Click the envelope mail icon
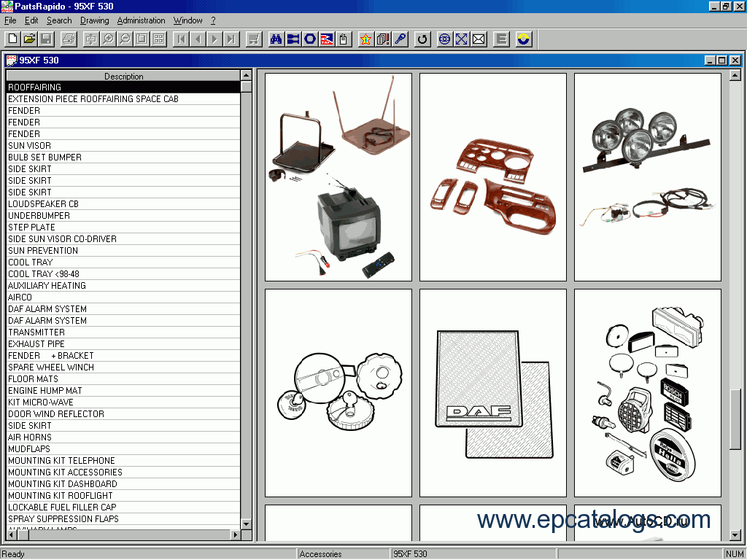 479,39
